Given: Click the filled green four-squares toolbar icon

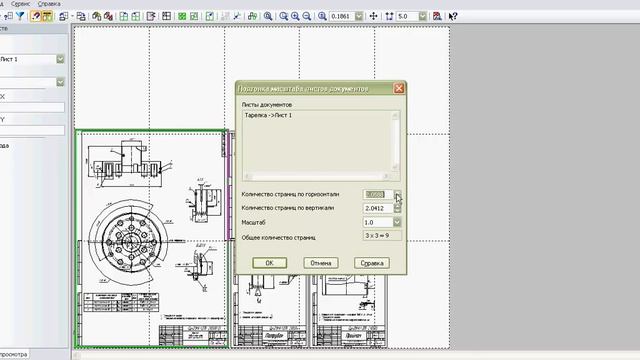Looking at the screenshot, I should [182, 16].
